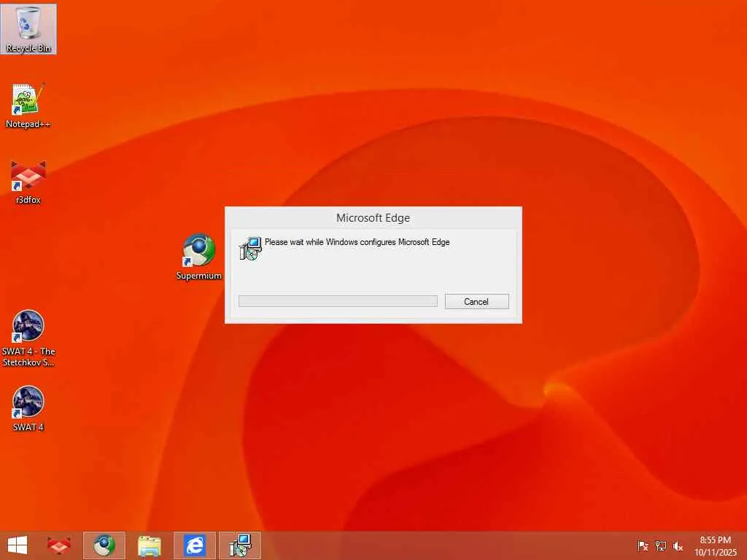Click the Microsoft Edge dialog title
The height and width of the screenshot is (560, 747).
(373, 217)
